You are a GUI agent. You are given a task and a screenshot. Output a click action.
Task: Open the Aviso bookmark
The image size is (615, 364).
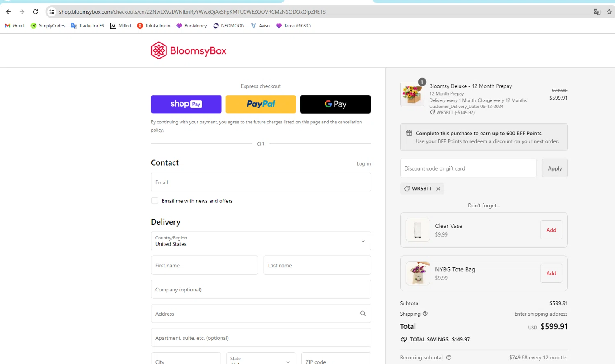[x=260, y=25]
